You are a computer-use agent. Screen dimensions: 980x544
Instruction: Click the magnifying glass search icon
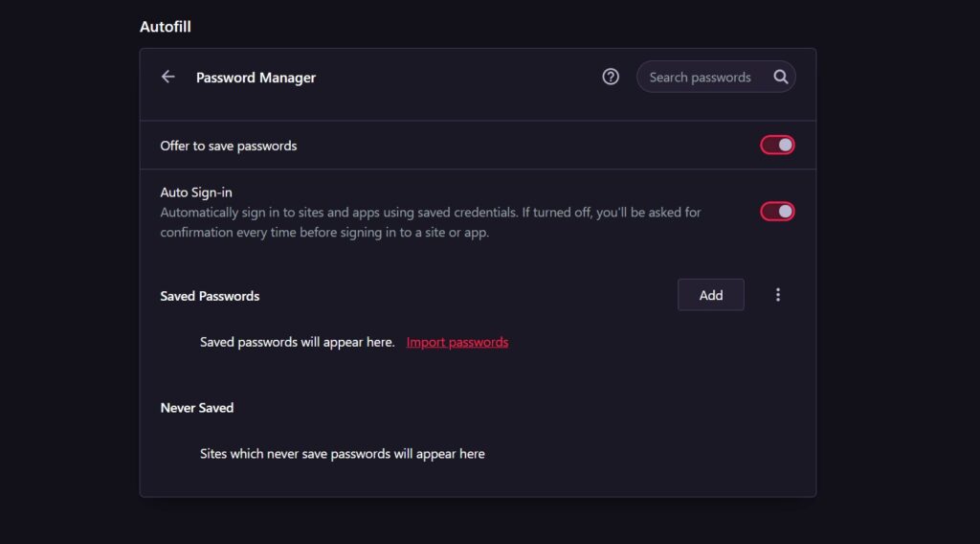point(781,77)
